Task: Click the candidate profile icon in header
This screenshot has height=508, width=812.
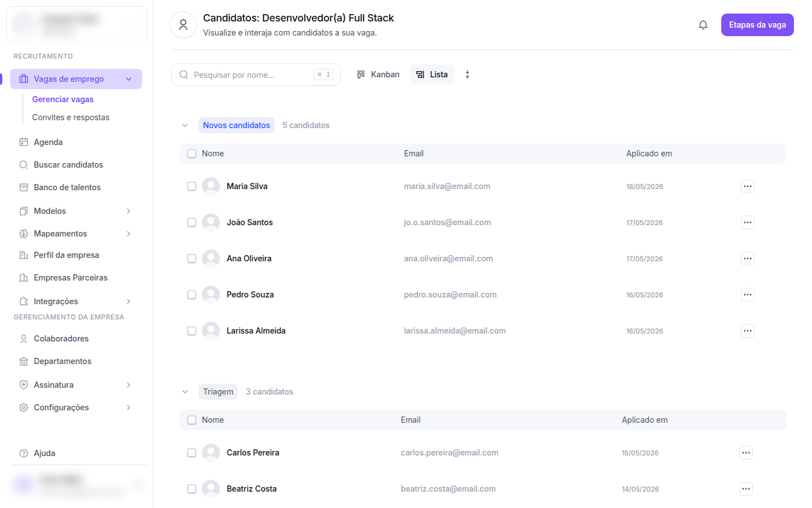Action: pos(183,25)
